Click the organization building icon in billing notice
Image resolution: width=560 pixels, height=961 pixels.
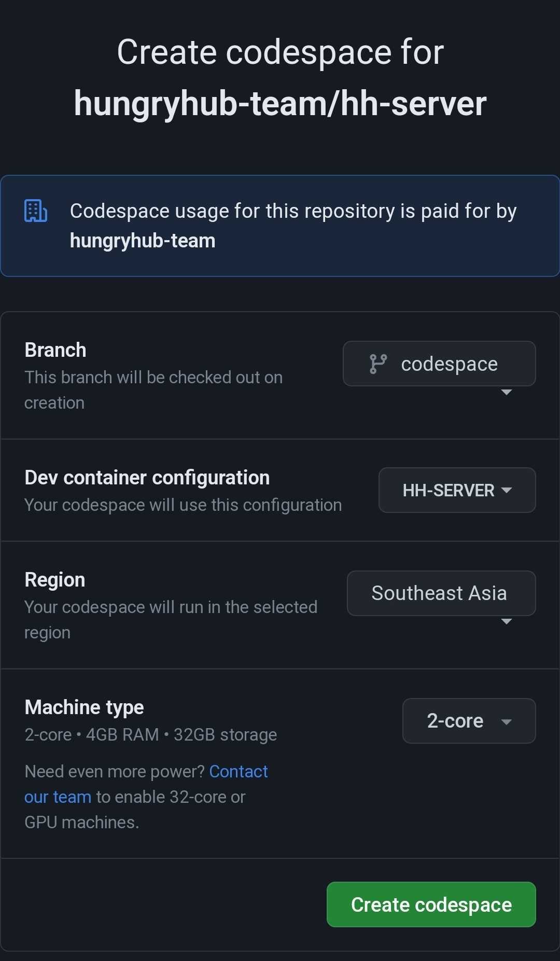[36, 211]
